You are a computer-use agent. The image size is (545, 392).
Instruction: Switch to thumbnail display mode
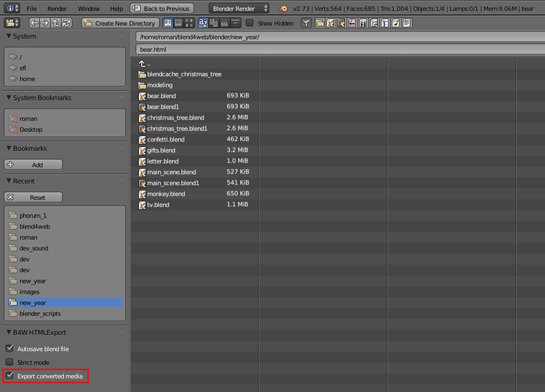(189, 23)
